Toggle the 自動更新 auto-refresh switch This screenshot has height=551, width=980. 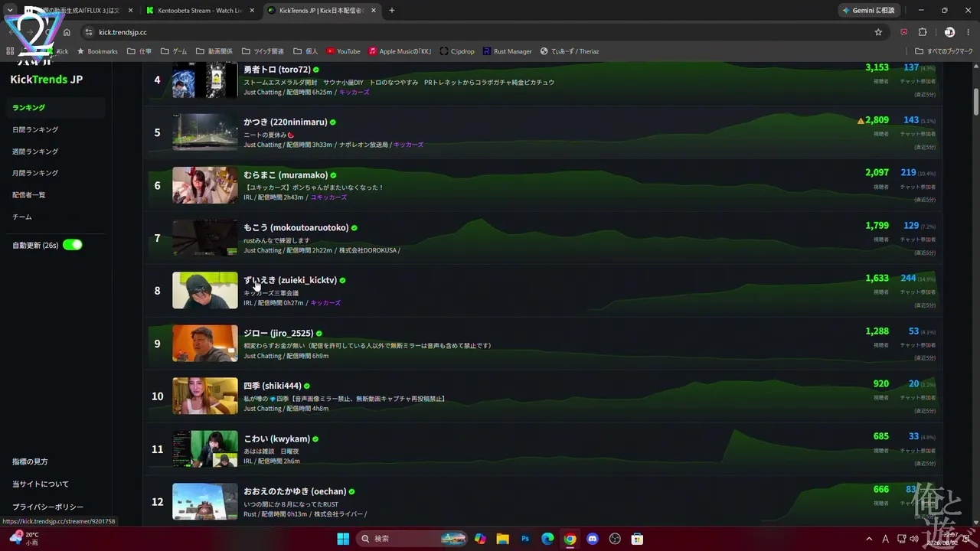coord(73,245)
